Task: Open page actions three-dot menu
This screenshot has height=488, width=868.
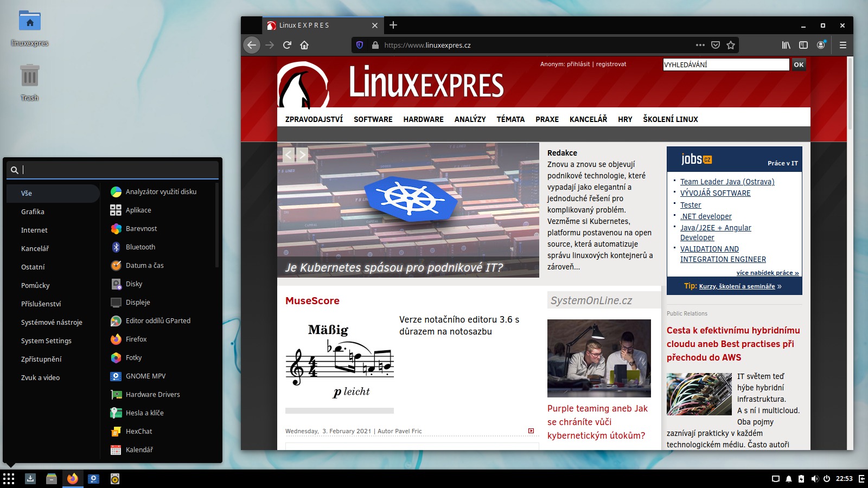Action: pyautogui.click(x=700, y=45)
